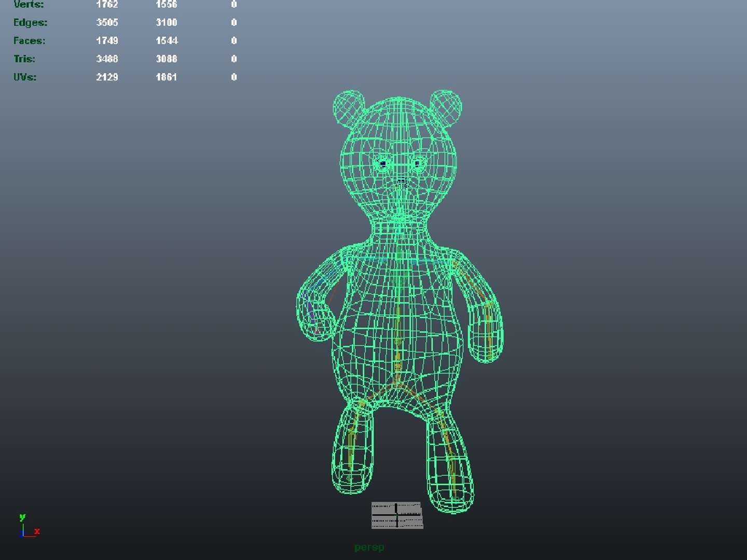Click the view axis orientation indicator
This screenshot has height=560, width=747.
(29, 525)
